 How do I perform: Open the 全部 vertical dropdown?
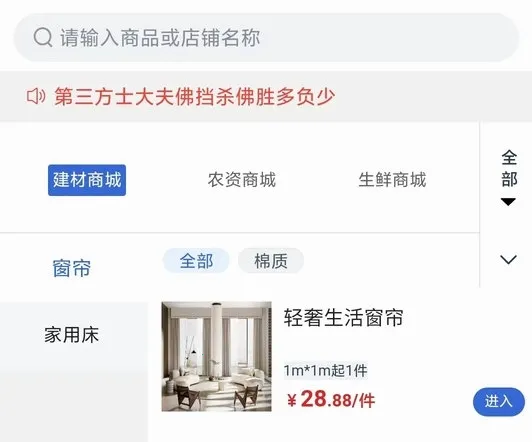509,177
